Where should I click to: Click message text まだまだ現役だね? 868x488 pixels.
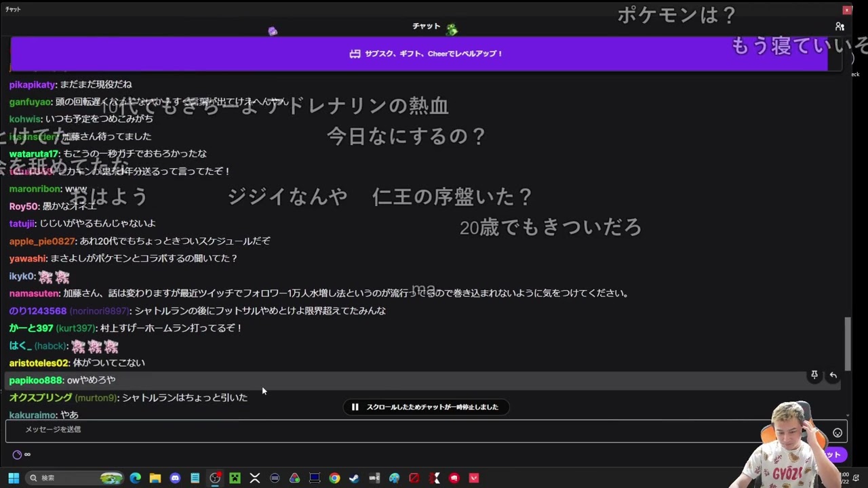point(96,85)
